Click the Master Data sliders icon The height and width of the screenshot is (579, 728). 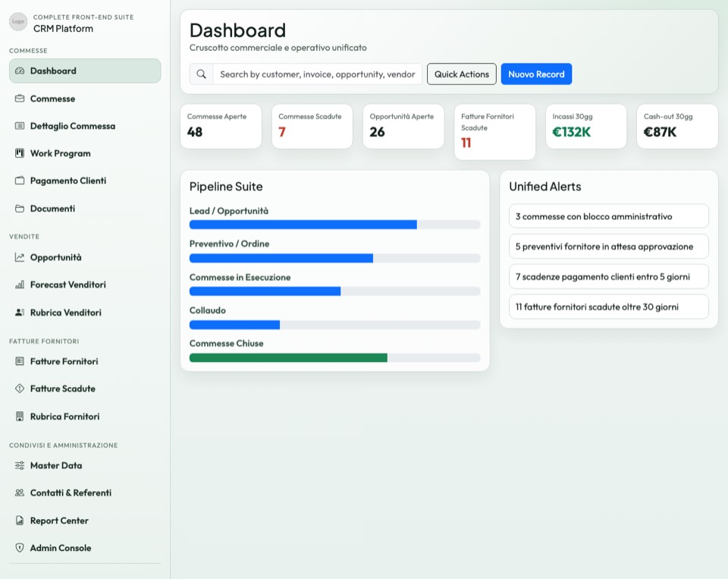(20, 465)
